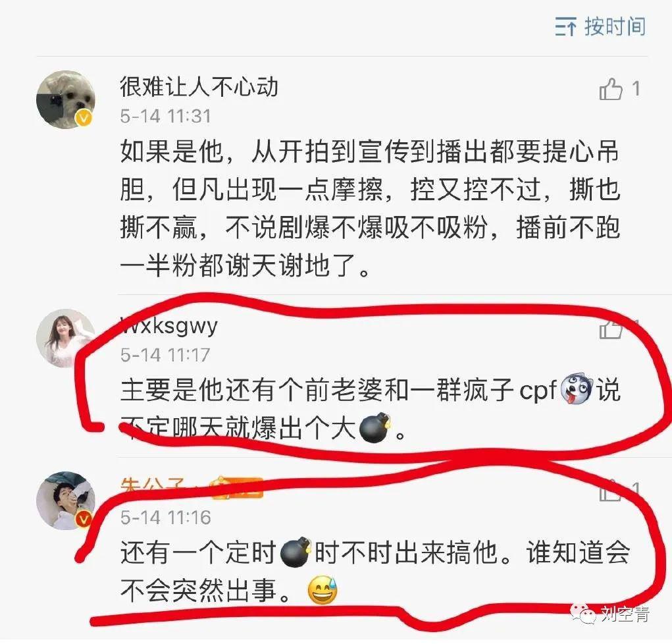The width and height of the screenshot is (672, 644).
Task: Like the comment by wxksgwy
Action: [611, 329]
